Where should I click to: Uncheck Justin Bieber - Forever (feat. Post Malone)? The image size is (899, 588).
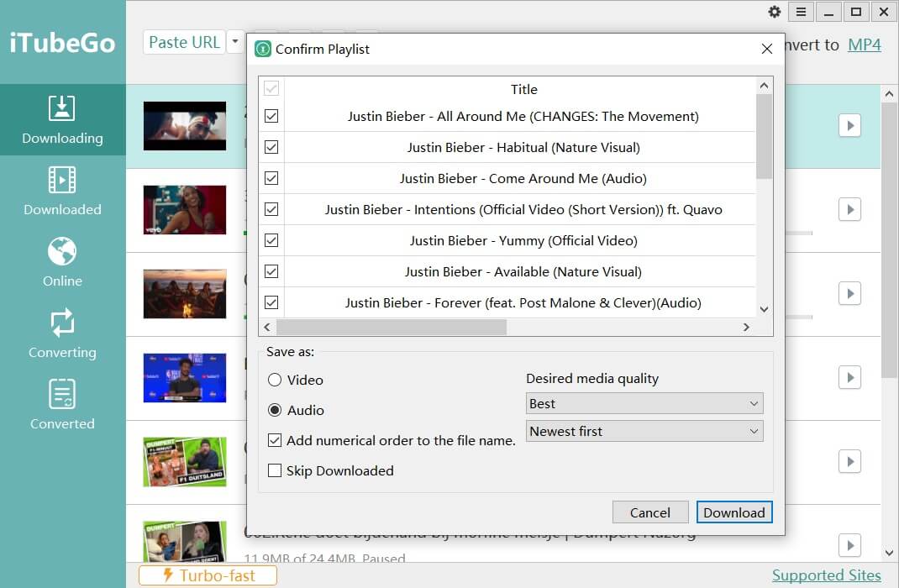click(x=271, y=302)
